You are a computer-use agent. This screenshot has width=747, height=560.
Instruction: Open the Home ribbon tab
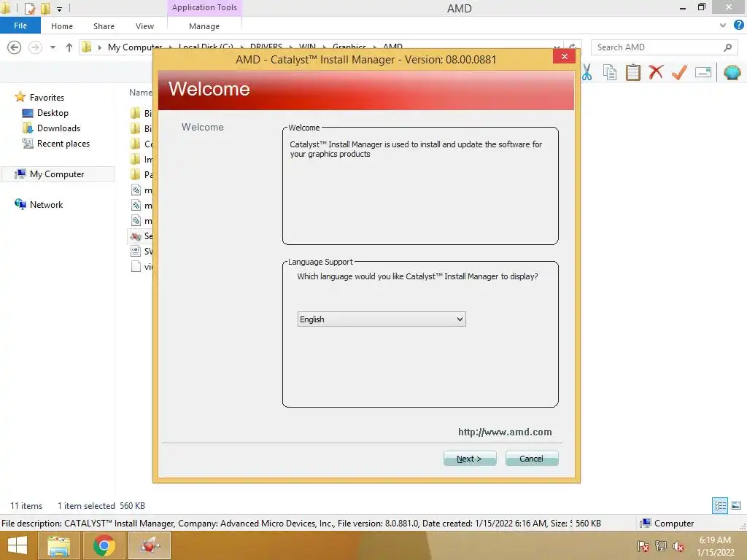coord(62,26)
